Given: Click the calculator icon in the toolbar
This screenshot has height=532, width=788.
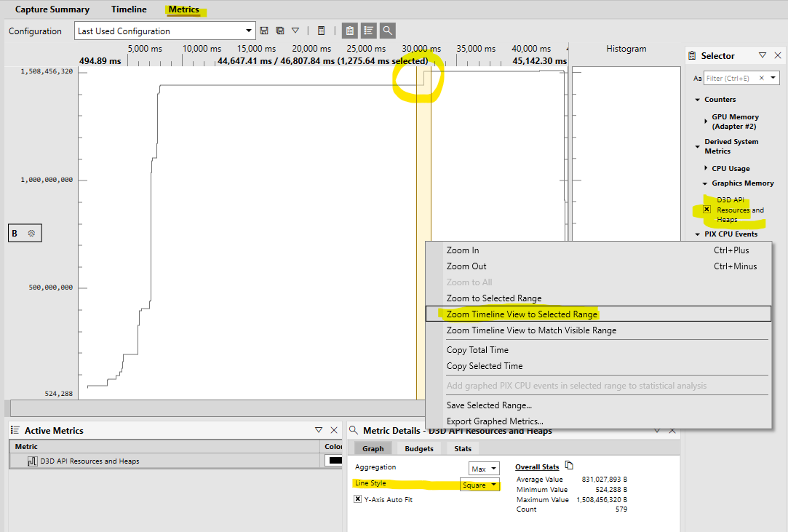Looking at the screenshot, I should click(x=321, y=31).
